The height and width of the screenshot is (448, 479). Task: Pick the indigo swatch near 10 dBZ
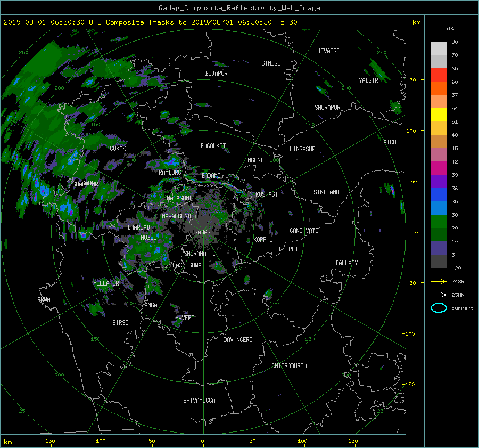tap(439, 248)
